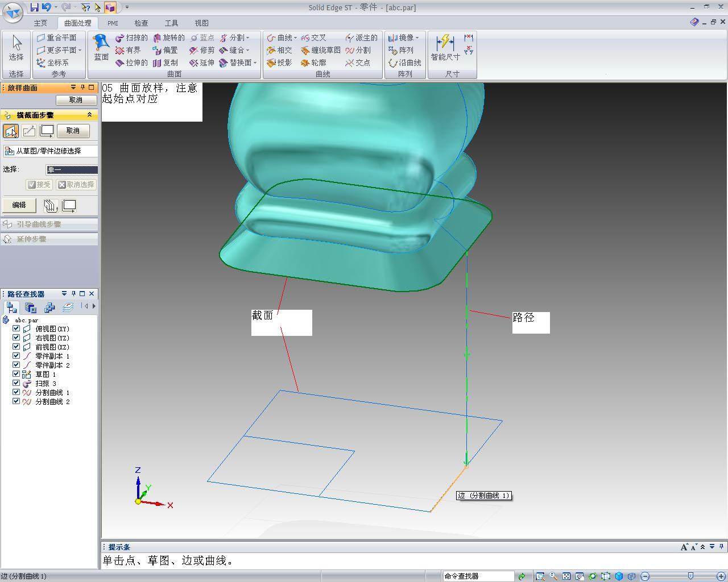The width and height of the screenshot is (728, 582).
Task: Toggle visibility checkbox for 前视图(XZ)
Action: (x=16, y=347)
